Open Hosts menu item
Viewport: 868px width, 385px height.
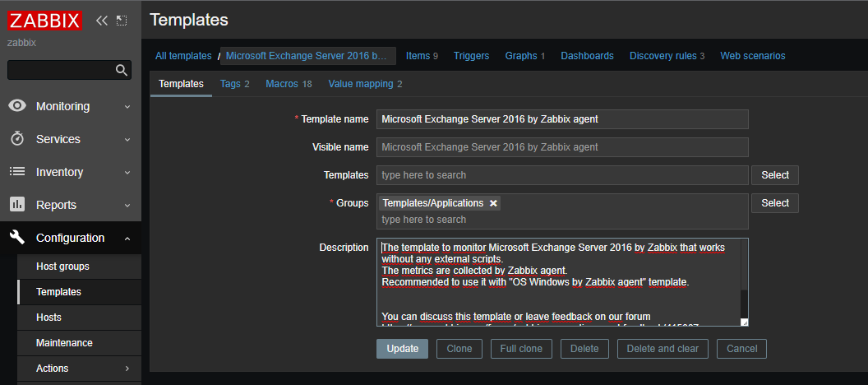point(79,318)
